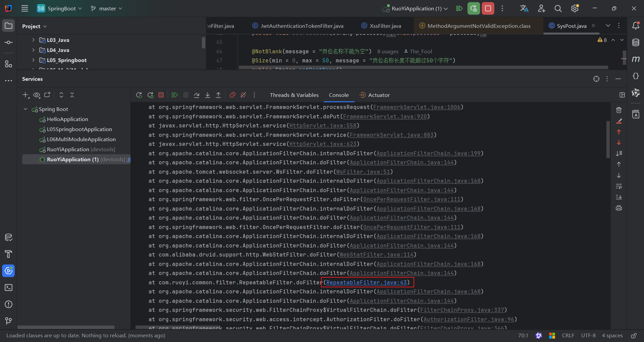The height and width of the screenshot is (342, 644).
Task: Print console output icon
Action: click(x=619, y=208)
